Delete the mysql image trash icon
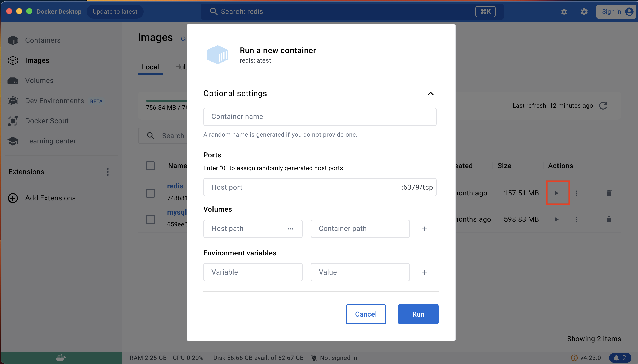The image size is (638, 364). coord(609,219)
